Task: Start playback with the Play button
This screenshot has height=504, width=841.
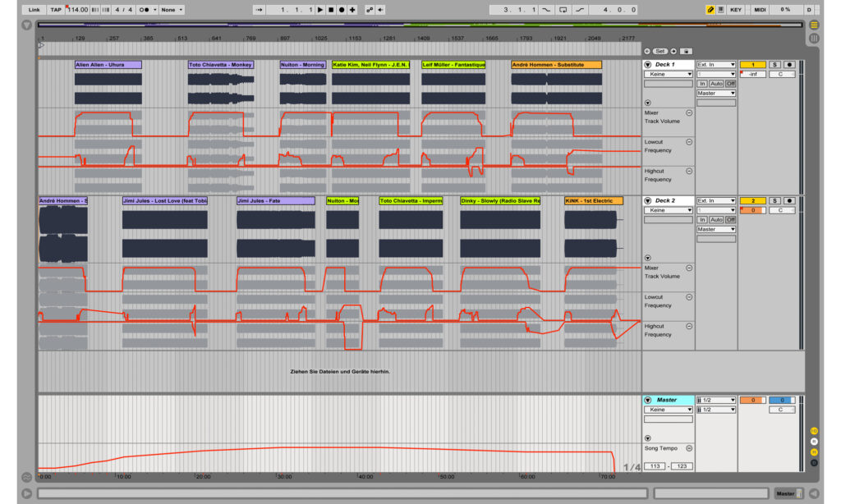Action: click(x=320, y=10)
